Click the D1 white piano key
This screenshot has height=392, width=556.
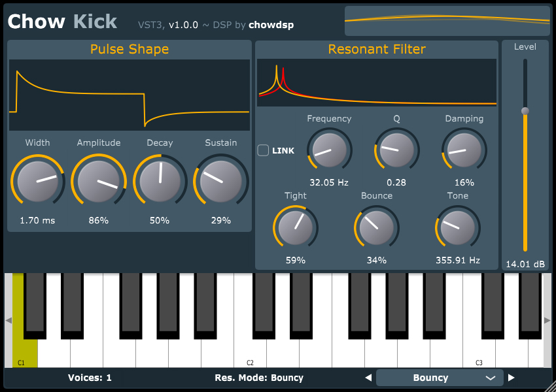pyautogui.click(x=54, y=353)
